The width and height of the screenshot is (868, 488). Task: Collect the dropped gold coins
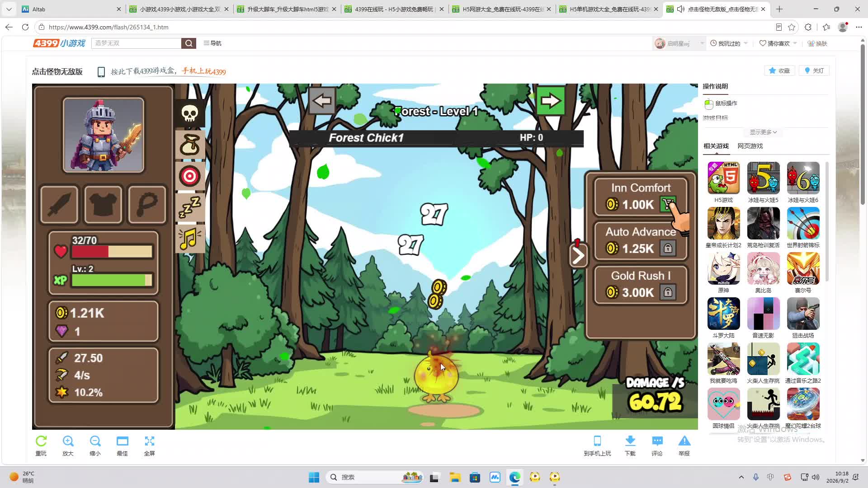coord(437,294)
